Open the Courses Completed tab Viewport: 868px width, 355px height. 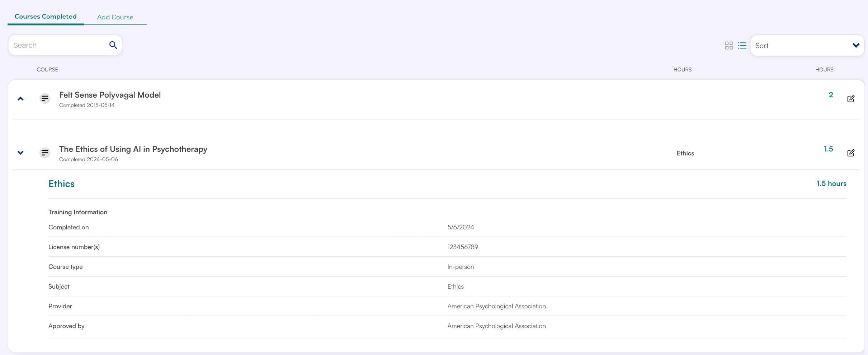point(46,17)
